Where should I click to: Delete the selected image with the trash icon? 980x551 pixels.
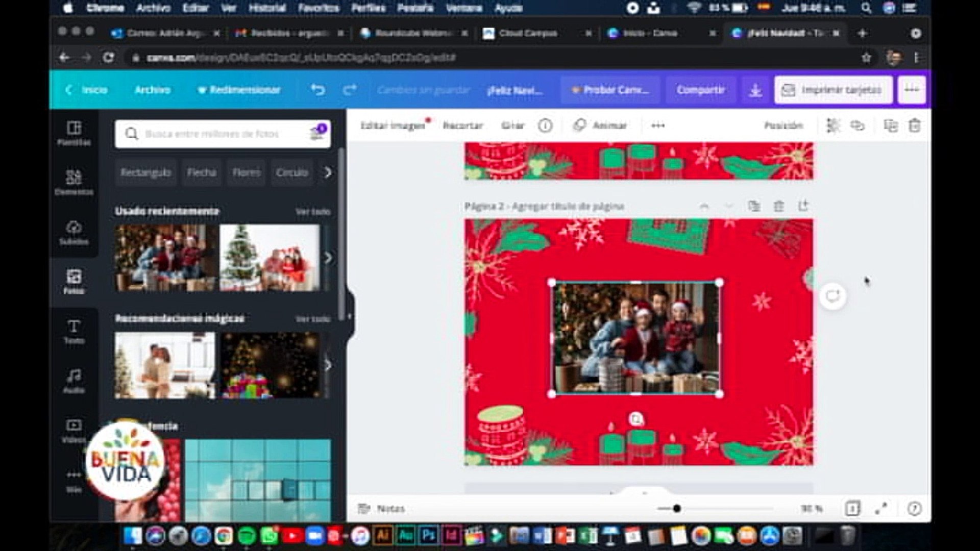click(x=915, y=126)
